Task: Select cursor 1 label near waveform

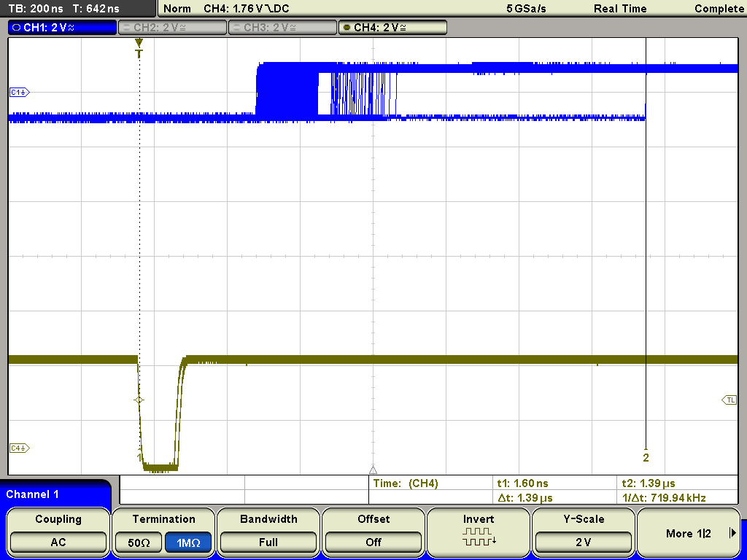Action: click(x=139, y=457)
